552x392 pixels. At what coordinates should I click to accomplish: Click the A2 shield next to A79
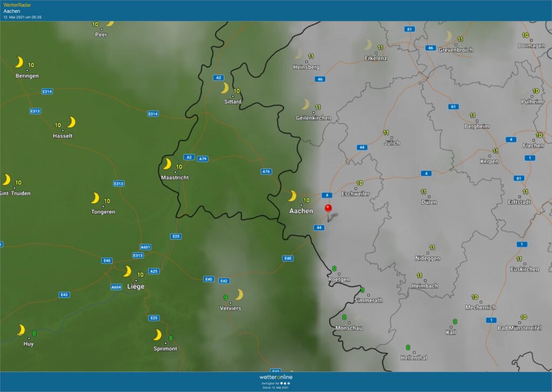click(x=189, y=157)
